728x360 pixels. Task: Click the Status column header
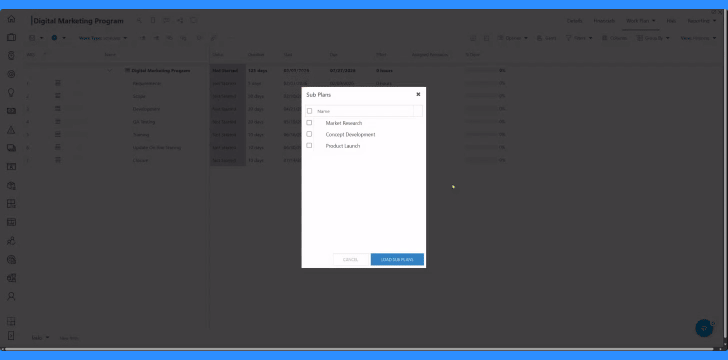[218, 55]
